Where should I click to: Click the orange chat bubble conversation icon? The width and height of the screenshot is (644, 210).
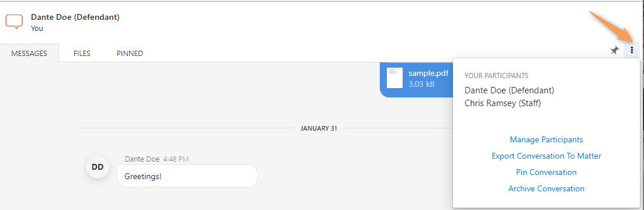click(14, 22)
